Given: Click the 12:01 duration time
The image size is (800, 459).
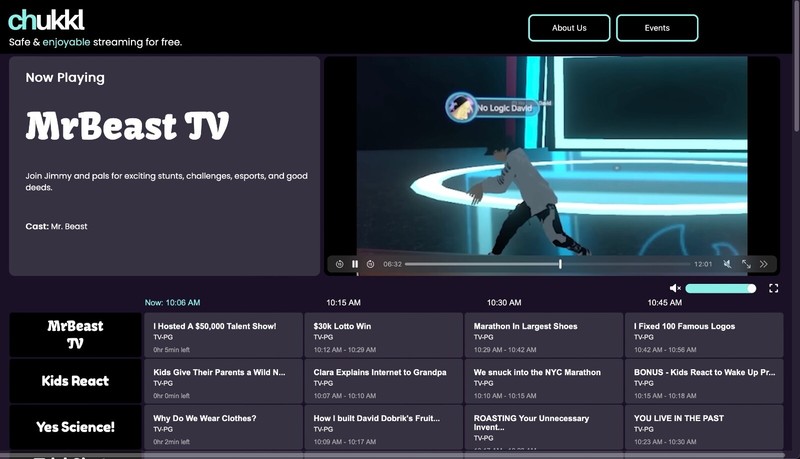Looking at the screenshot, I should [703, 264].
